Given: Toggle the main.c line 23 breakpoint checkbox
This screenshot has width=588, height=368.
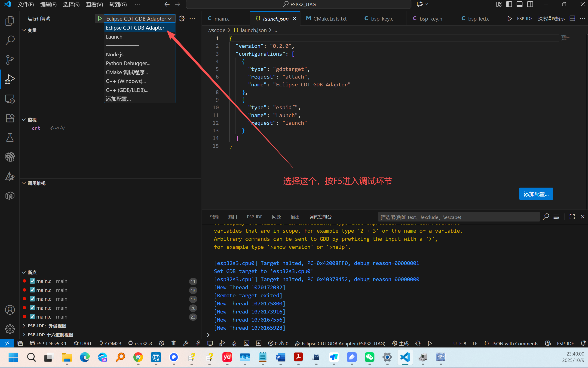Looking at the screenshot, I should pos(32,317).
